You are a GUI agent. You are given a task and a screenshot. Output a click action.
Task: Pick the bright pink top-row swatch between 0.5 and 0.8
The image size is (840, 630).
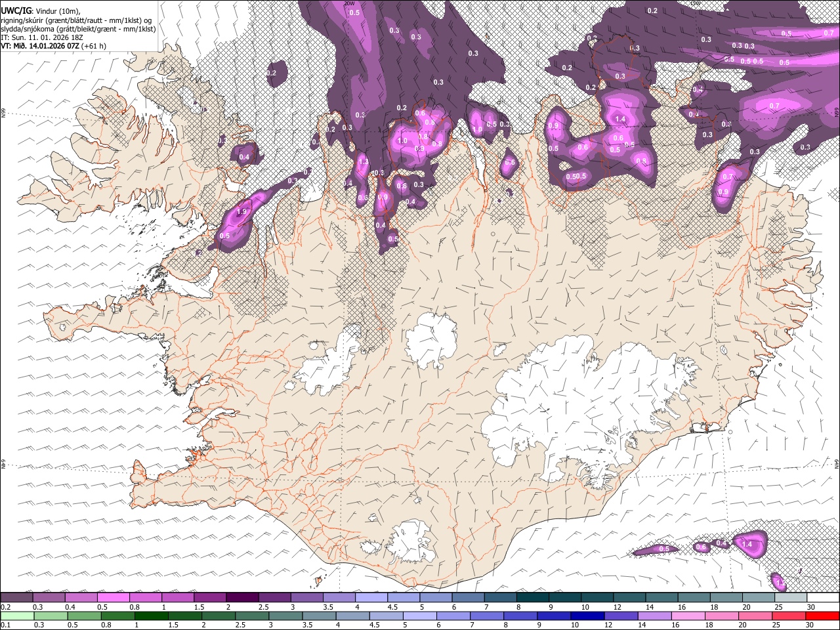(113, 597)
